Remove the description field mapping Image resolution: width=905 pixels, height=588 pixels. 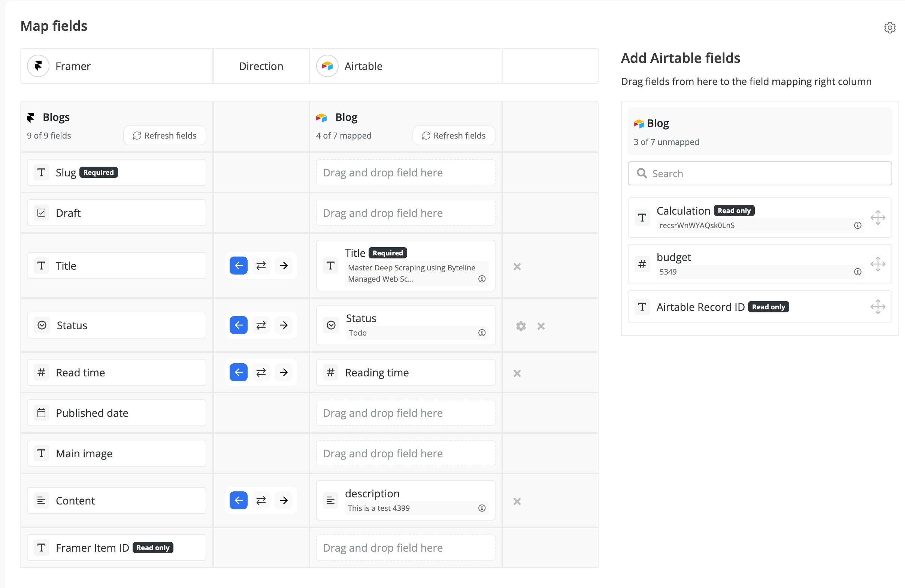pos(517,501)
